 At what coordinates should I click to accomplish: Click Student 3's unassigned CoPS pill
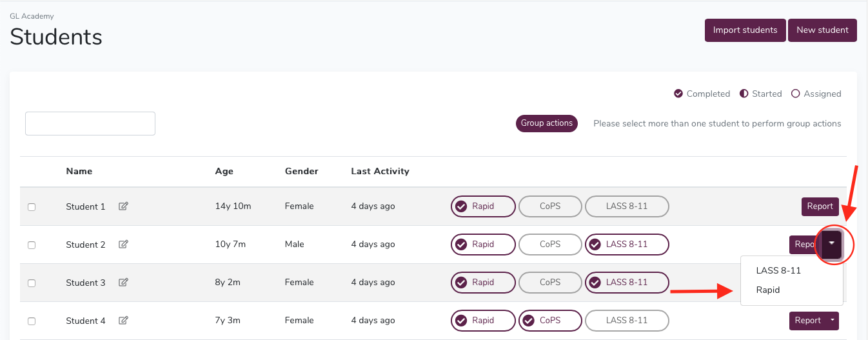tap(550, 283)
